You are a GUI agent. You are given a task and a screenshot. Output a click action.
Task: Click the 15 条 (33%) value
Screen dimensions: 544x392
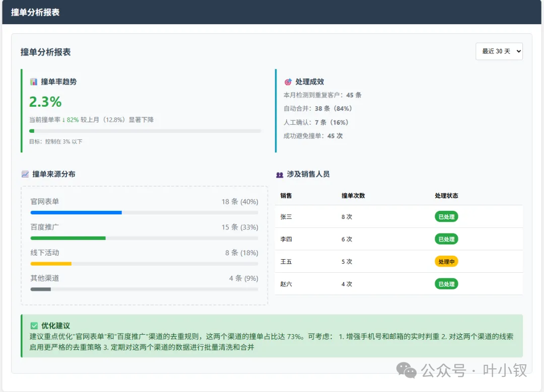(x=240, y=227)
